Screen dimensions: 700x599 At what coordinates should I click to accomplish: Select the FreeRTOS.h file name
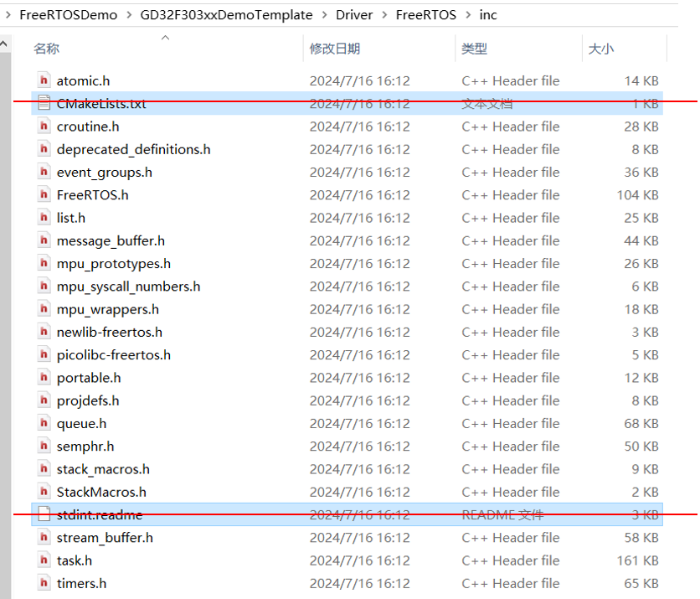[x=92, y=195]
